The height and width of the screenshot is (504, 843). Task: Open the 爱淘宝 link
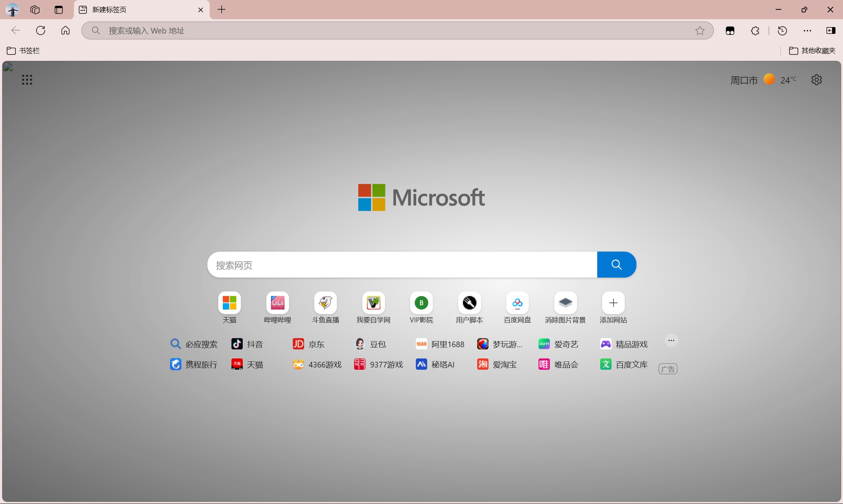point(497,364)
